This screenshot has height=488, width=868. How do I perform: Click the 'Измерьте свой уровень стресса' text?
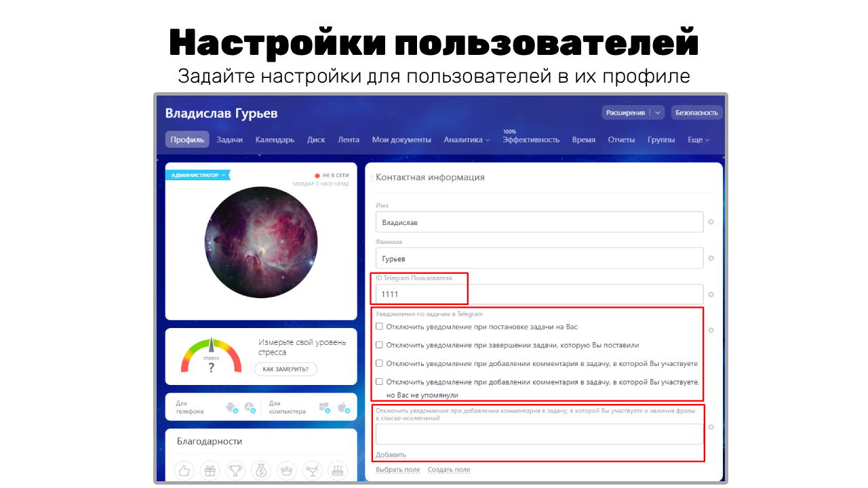(x=302, y=348)
